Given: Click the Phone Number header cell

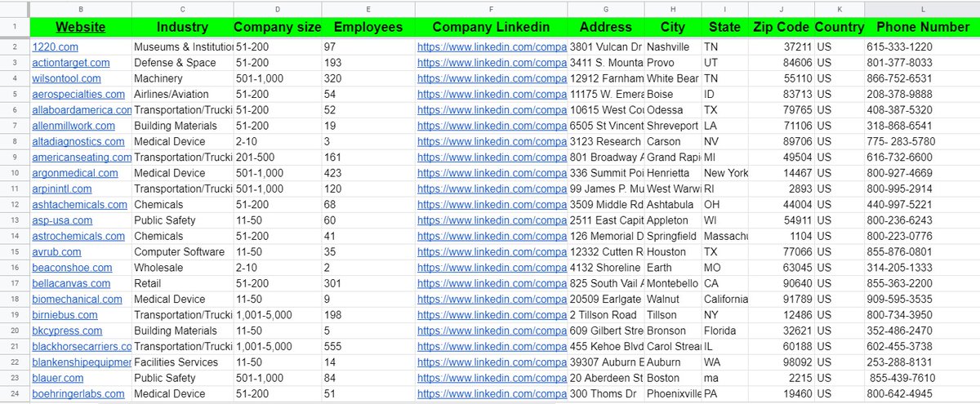Looking at the screenshot, I should (922, 27).
